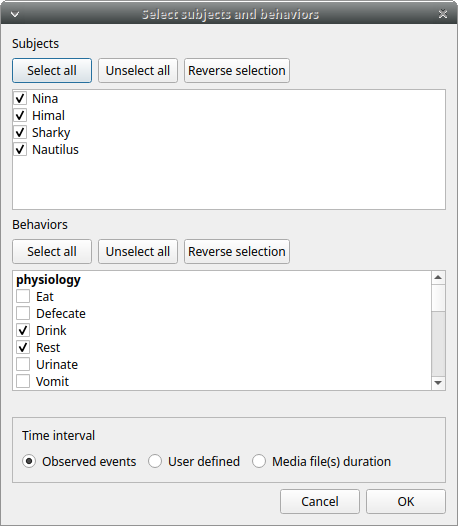This screenshot has width=458, height=526.
Task: Uncheck the Rest behavior checkbox
Action: click(x=23, y=348)
